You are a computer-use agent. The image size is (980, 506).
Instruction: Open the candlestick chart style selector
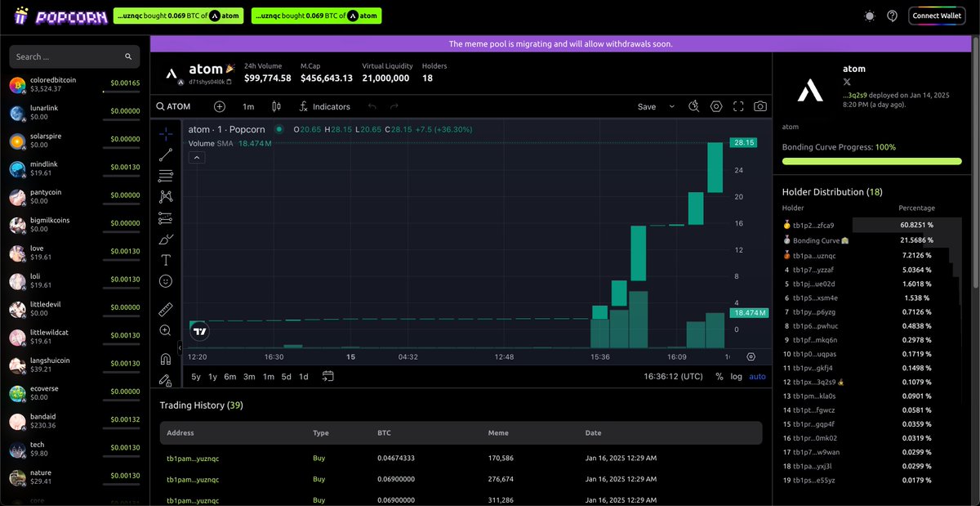point(276,106)
